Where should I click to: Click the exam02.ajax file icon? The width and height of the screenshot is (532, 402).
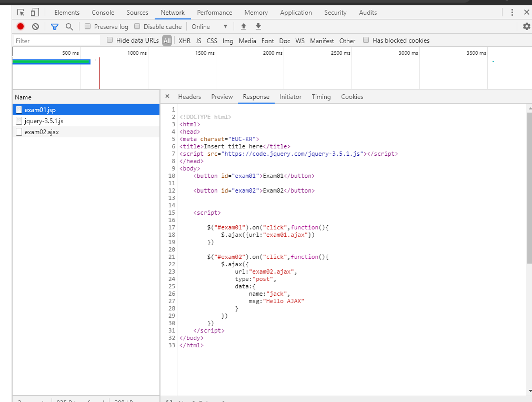[19, 132]
